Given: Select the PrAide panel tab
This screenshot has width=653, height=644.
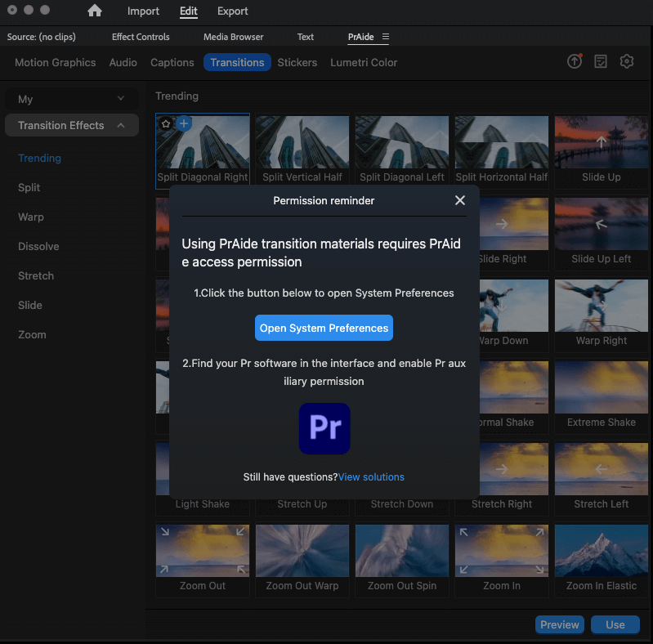Looking at the screenshot, I should [360, 37].
